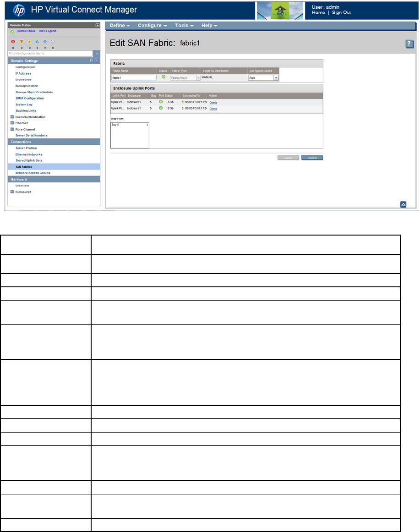Expand all Domain Settings tree items

click(92, 60)
